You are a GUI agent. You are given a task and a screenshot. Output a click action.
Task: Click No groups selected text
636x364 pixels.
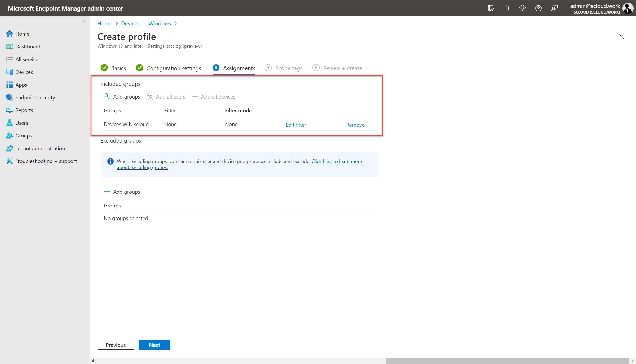(x=126, y=218)
